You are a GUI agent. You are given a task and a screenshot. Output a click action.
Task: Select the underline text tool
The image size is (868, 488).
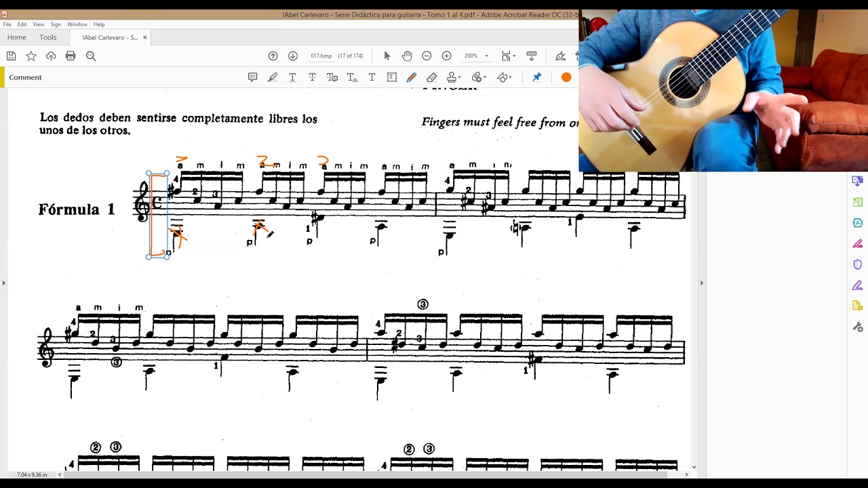pos(292,77)
